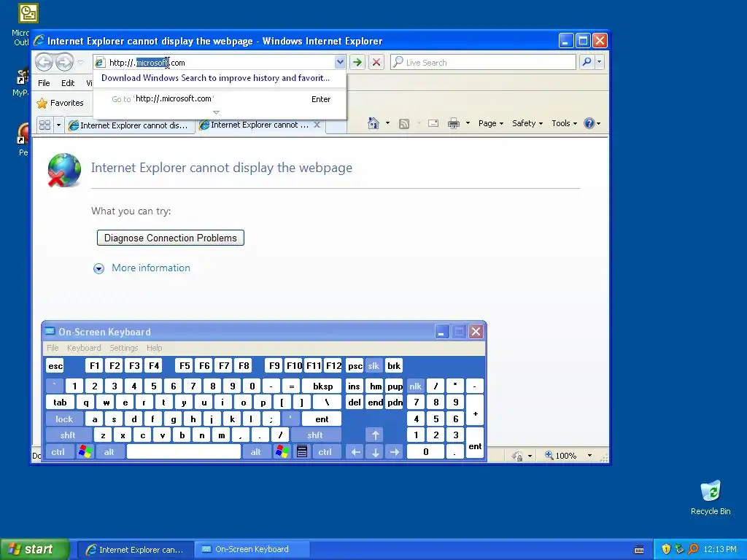Viewport: 747px width, 560px height.
Task: Open a new blank tab
Action: (336, 125)
